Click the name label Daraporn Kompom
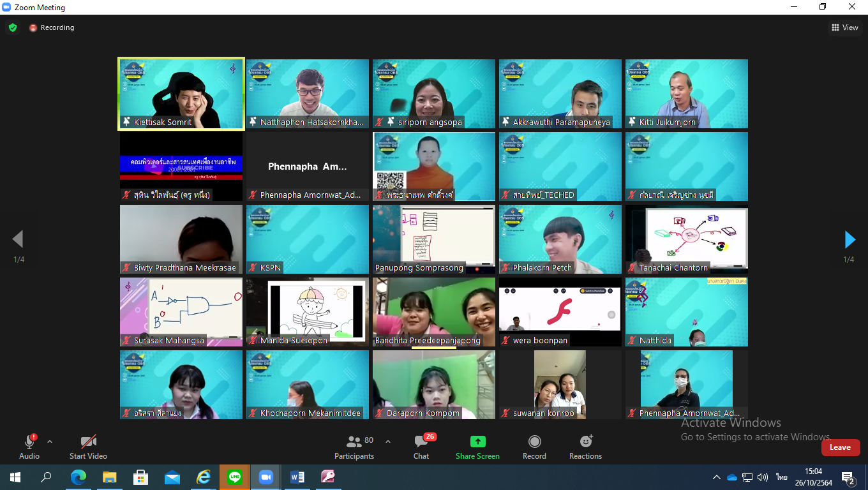This screenshot has width=868, height=490. pos(423,413)
